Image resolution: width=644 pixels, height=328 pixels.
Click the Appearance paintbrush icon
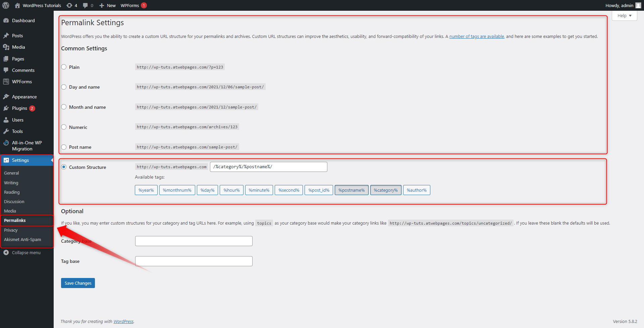point(6,97)
